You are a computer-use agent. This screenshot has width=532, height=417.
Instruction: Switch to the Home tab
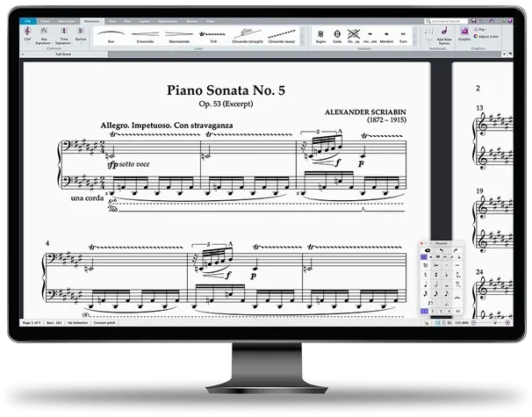tap(45, 21)
